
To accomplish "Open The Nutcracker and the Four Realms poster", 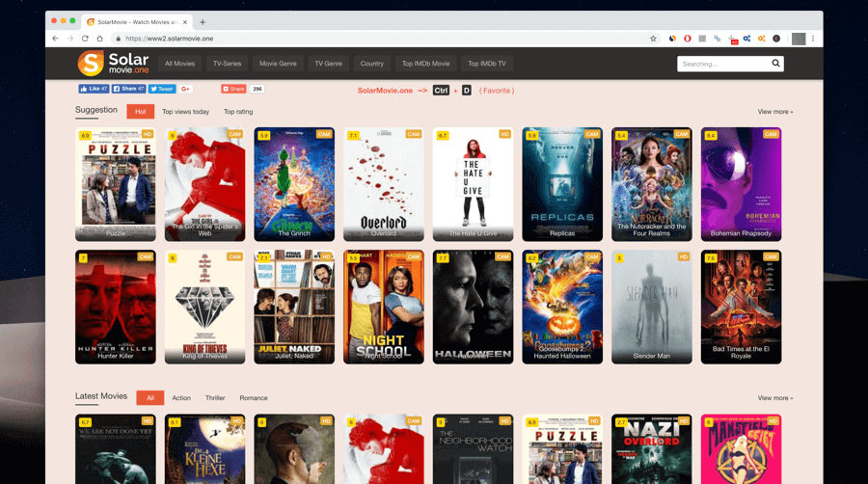I will 652,184.
